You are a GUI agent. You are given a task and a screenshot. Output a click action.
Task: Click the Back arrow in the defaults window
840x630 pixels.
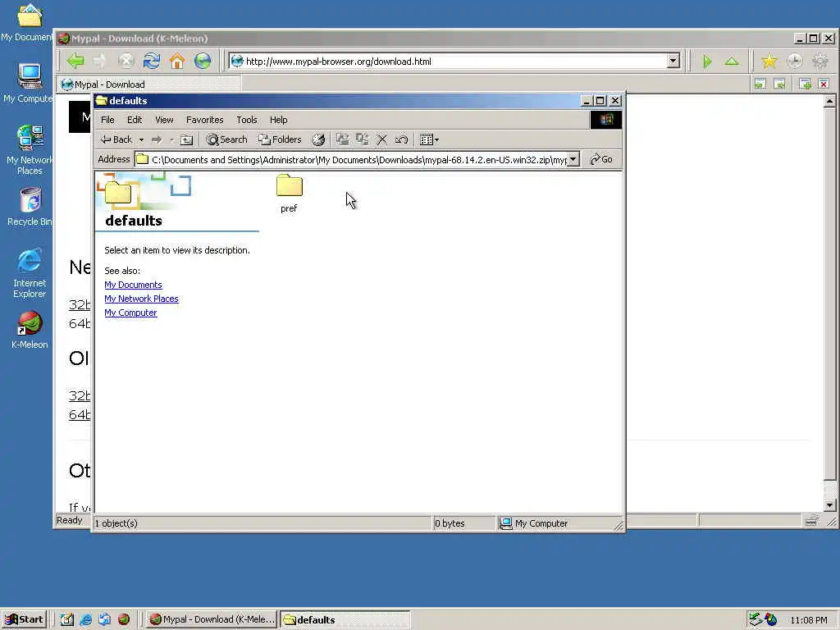(x=116, y=139)
